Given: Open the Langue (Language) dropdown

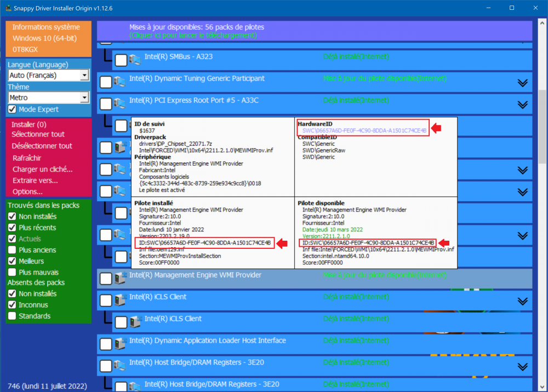Looking at the screenshot, I should (x=49, y=75).
